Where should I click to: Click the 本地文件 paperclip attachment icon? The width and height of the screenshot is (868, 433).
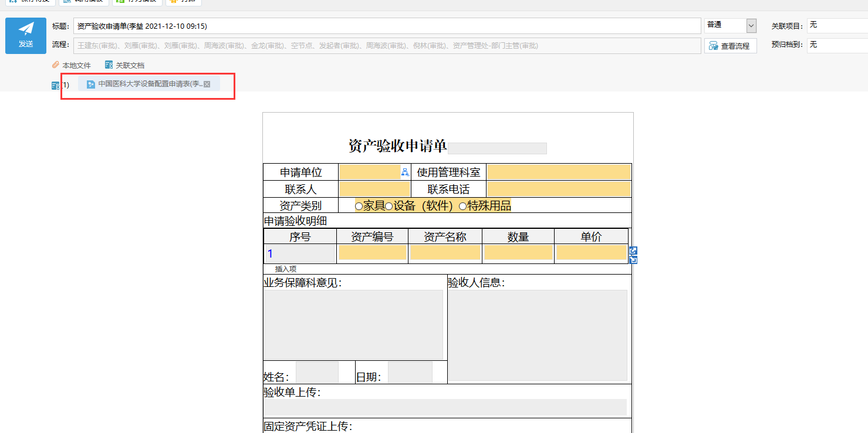(x=56, y=65)
